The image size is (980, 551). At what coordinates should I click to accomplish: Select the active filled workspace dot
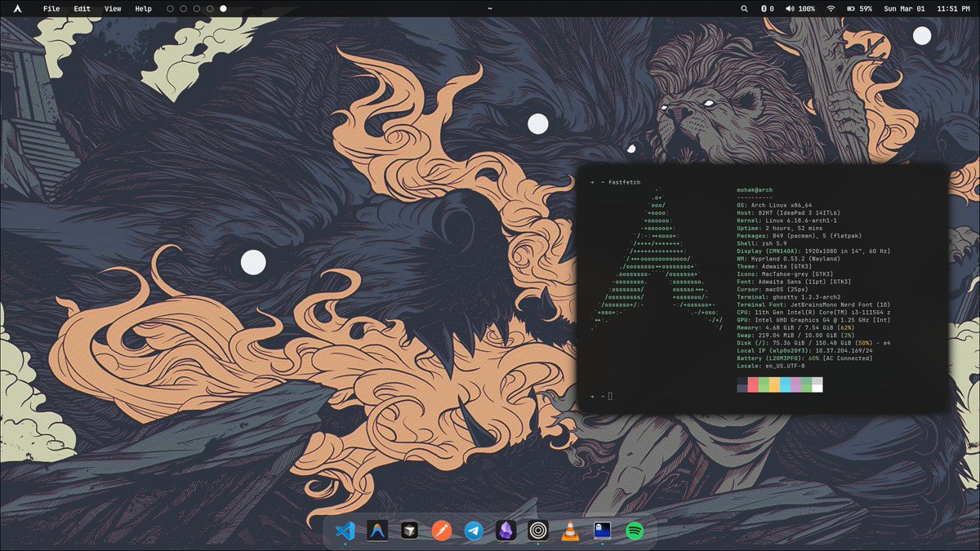(224, 8)
